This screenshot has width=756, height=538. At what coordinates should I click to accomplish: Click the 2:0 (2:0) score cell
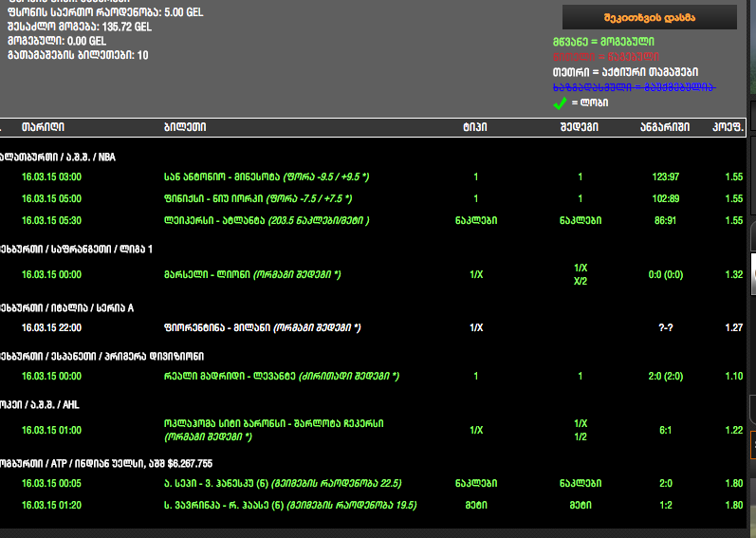click(665, 376)
